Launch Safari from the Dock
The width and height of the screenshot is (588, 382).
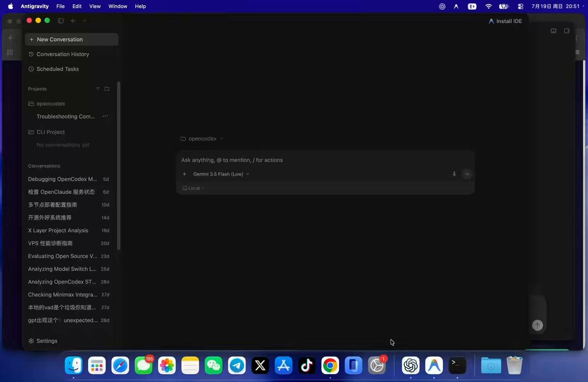(x=121, y=365)
